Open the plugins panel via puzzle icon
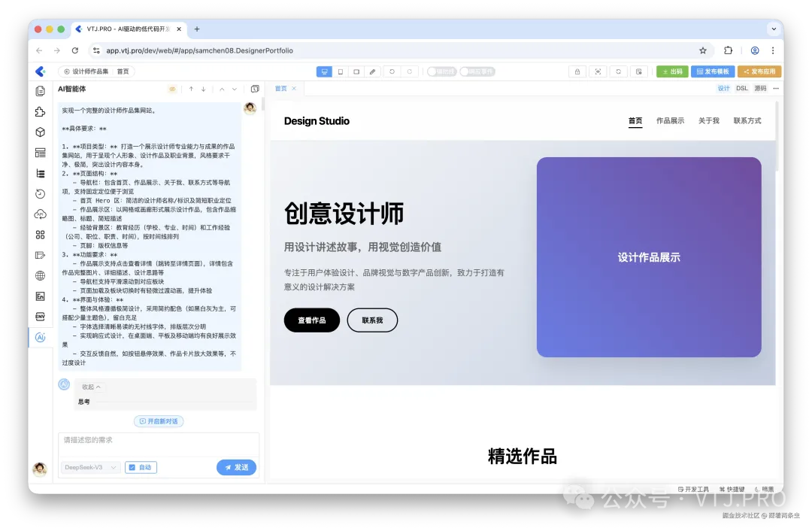Screen dimensions: 812x531 coord(40,111)
